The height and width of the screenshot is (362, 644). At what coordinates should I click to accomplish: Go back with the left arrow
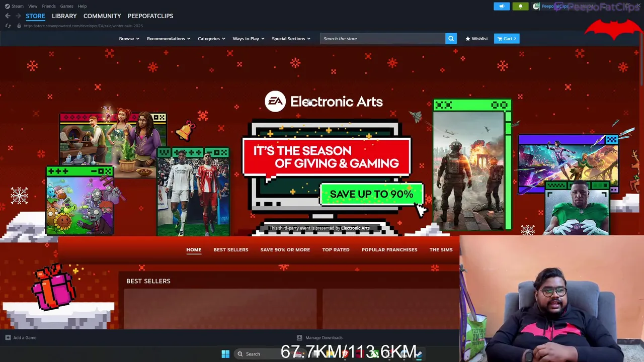pos(8,16)
